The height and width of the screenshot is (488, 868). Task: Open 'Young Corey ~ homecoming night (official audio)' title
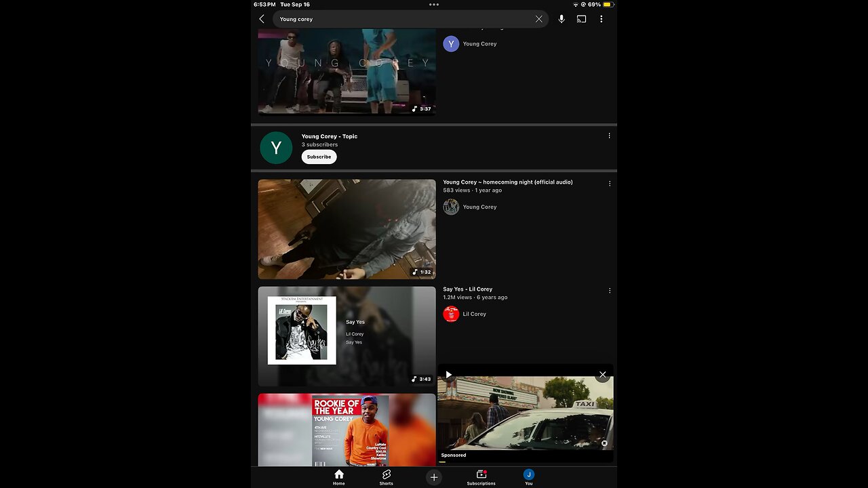pos(508,182)
